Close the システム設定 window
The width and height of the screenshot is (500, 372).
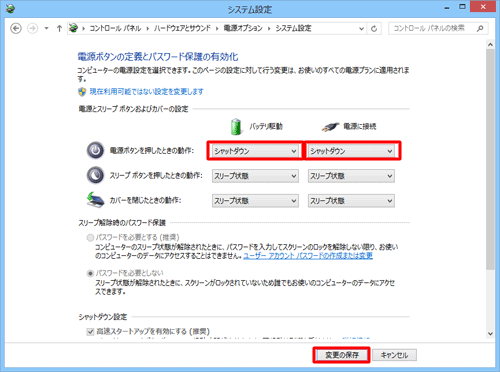pyautogui.click(x=483, y=7)
